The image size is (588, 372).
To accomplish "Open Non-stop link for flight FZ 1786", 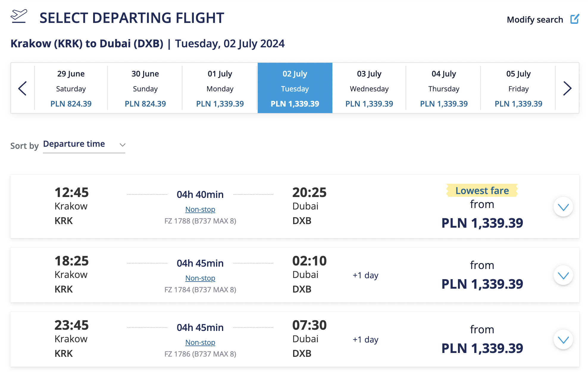I will click(200, 343).
